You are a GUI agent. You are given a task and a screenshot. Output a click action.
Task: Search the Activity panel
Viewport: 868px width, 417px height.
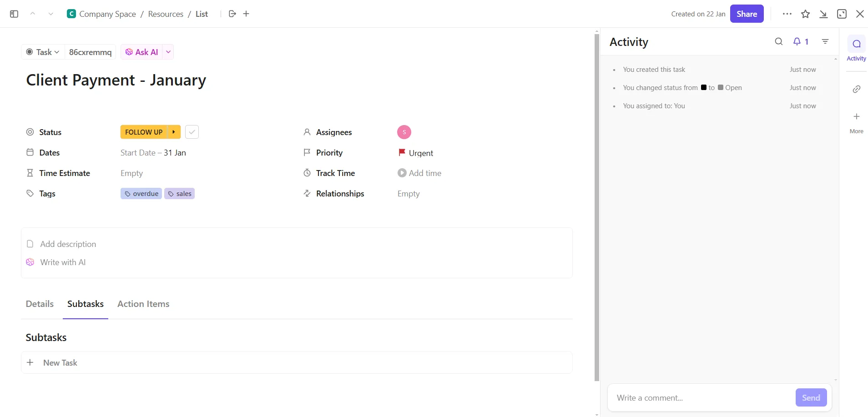779,41
